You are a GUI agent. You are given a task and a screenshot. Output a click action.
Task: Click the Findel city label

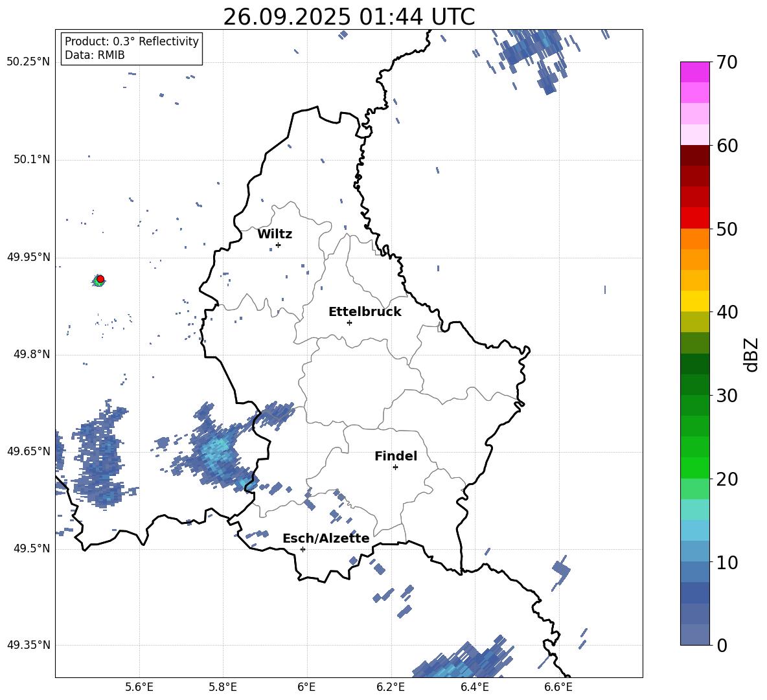tap(396, 456)
